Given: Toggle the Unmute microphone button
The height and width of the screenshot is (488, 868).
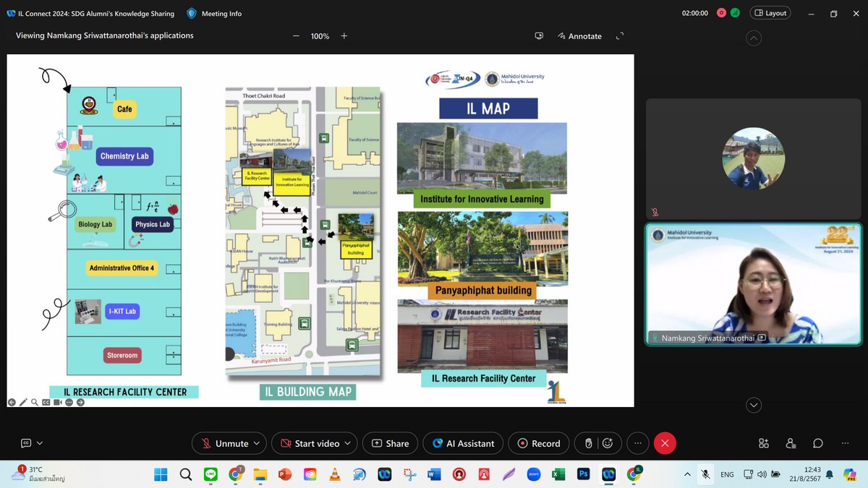Looking at the screenshot, I should tap(224, 443).
